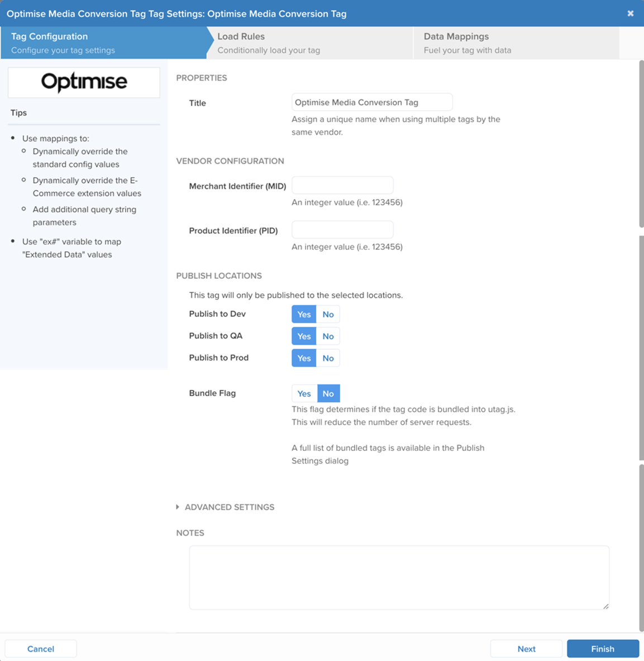Cancel the tag configuration
Screen dimensions: 644x661
(41, 649)
